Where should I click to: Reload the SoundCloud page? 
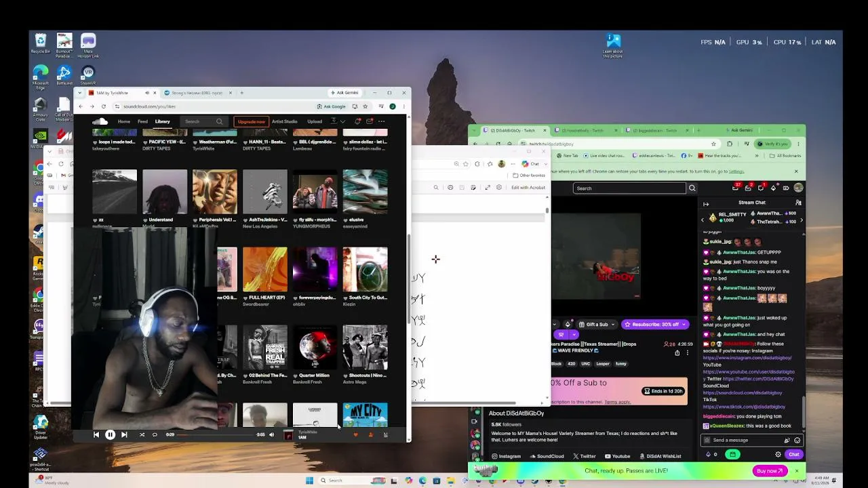104,106
